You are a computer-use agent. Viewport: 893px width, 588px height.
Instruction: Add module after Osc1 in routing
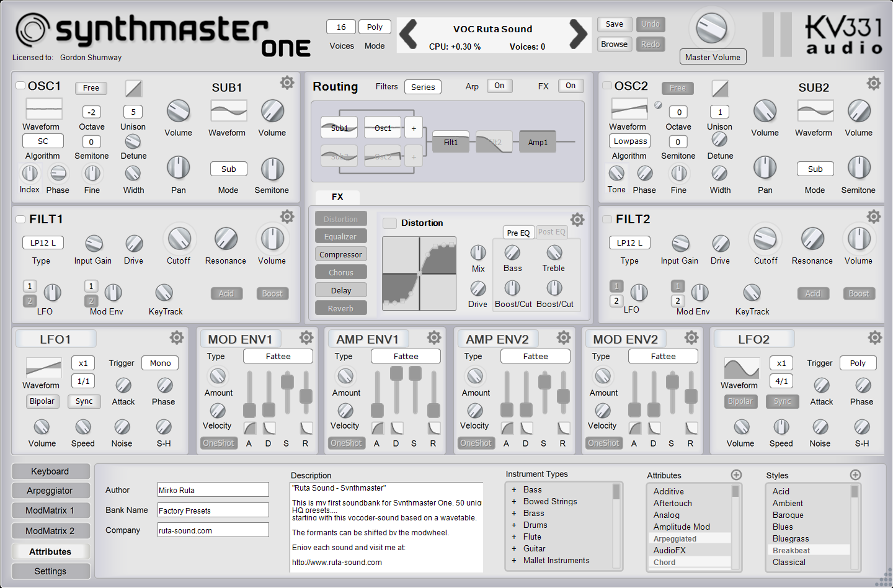point(414,128)
